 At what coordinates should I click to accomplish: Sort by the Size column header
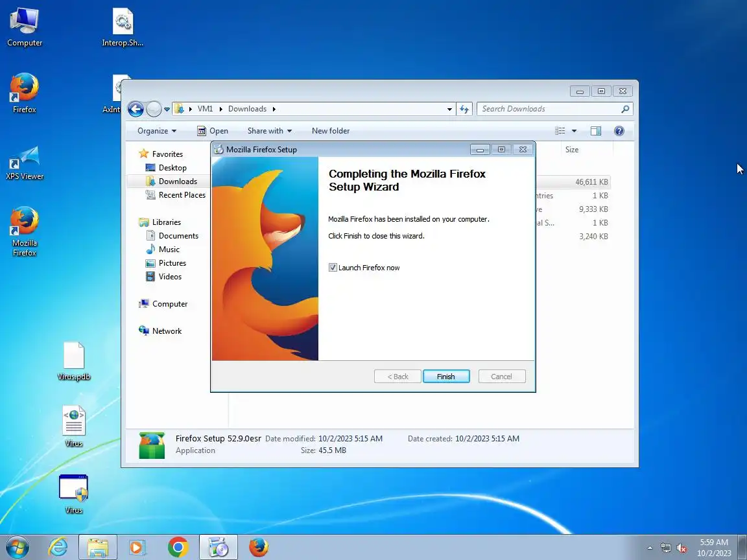click(x=572, y=150)
